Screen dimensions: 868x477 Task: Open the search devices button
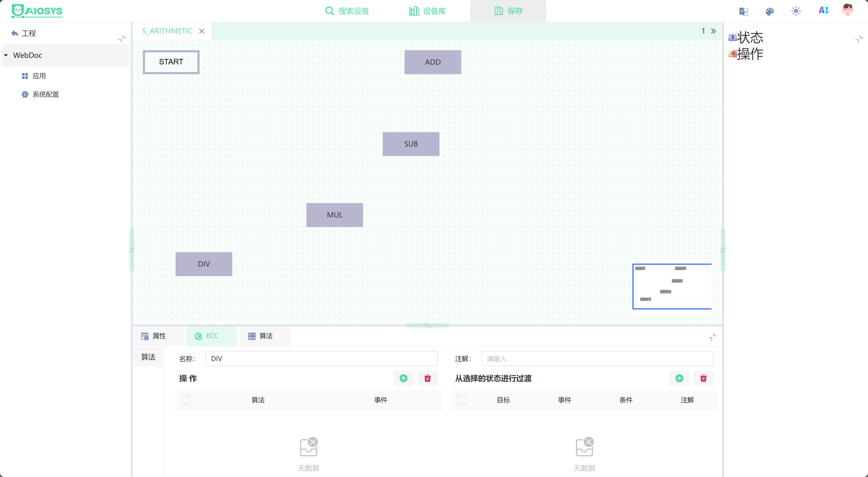(x=347, y=11)
